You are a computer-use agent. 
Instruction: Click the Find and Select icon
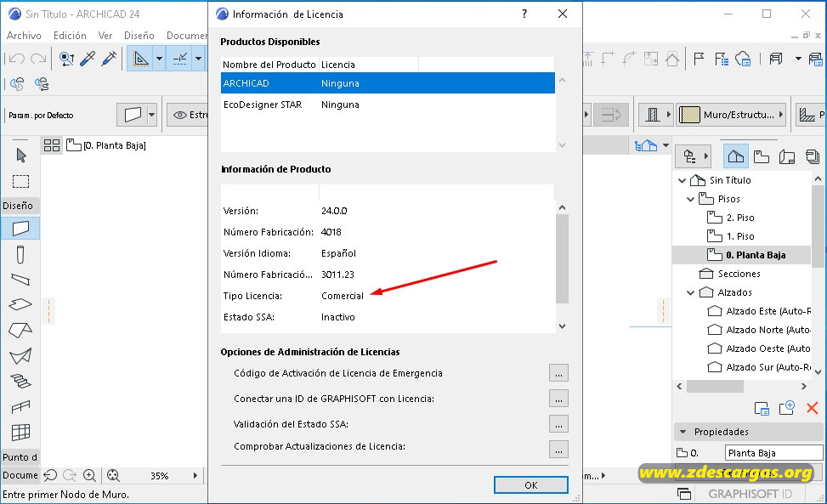(x=66, y=59)
